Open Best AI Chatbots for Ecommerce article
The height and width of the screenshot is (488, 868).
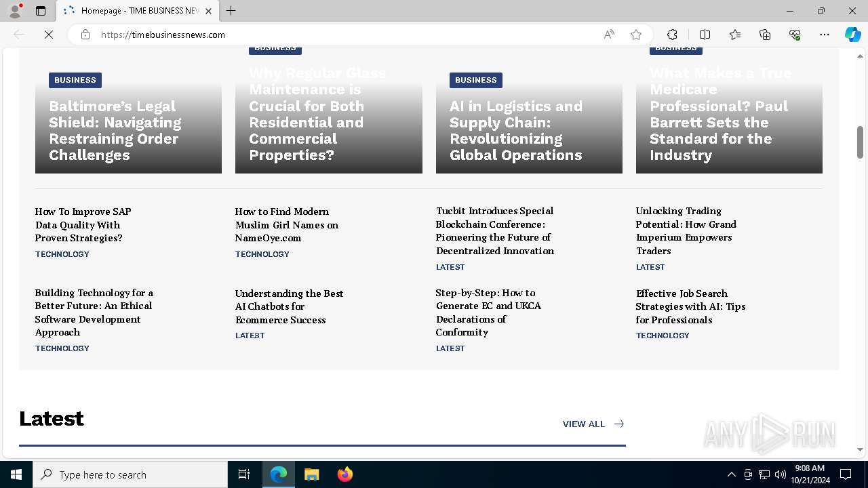290,306
